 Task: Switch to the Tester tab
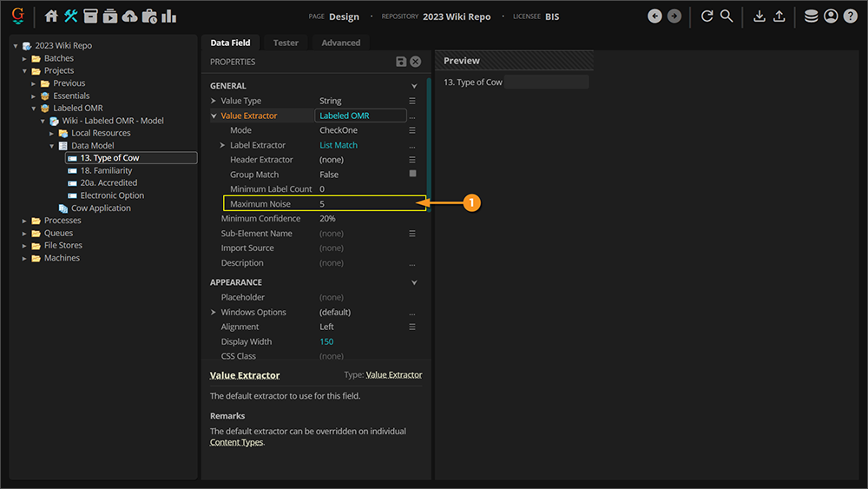pyautogui.click(x=286, y=43)
